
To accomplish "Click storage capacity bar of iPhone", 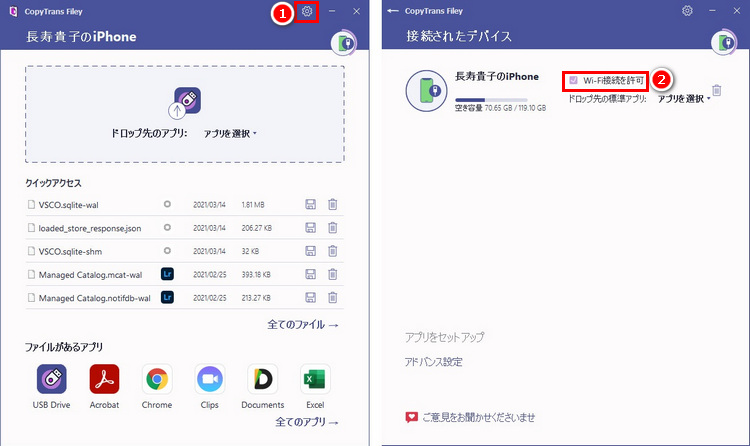I will pos(491,100).
